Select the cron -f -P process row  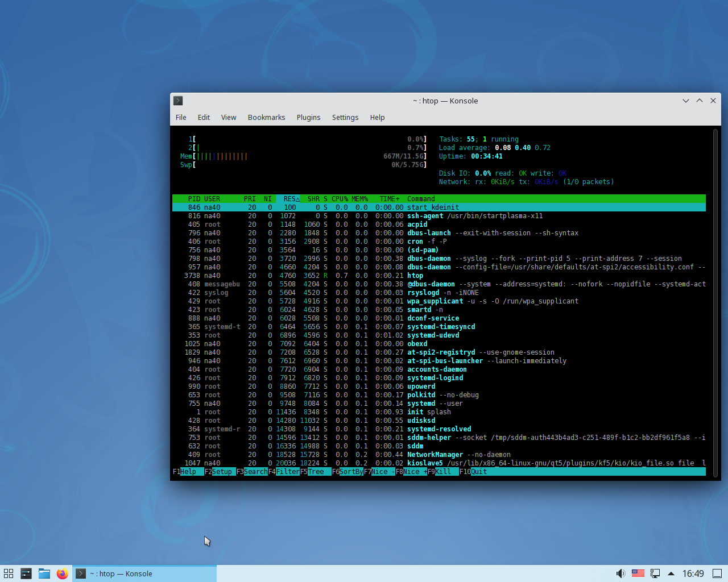tap(439, 242)
